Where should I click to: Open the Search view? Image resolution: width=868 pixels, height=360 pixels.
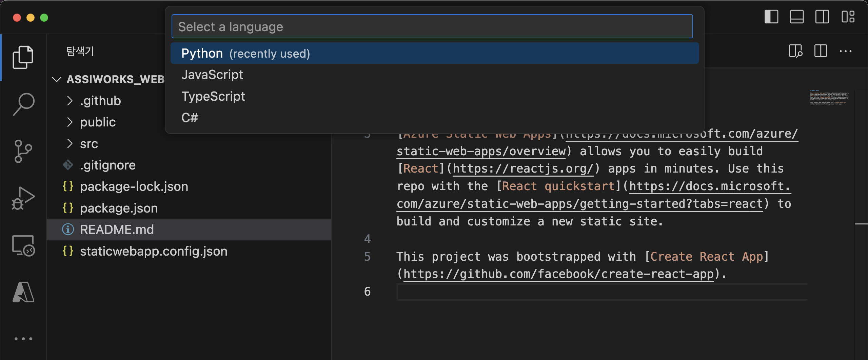click(23, 104)
